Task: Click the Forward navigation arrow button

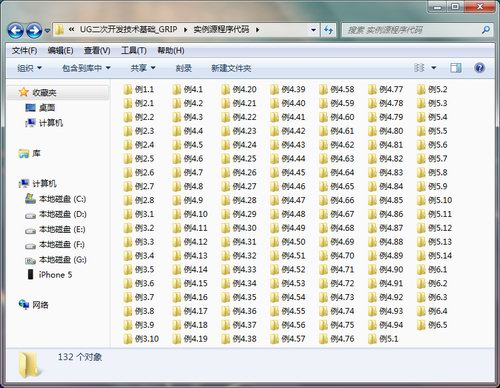Action: click(34, 31)
